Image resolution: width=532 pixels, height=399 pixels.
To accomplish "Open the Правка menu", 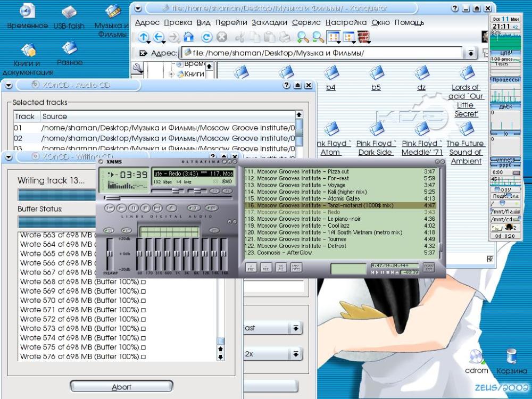I will click(x=178, y=23).
